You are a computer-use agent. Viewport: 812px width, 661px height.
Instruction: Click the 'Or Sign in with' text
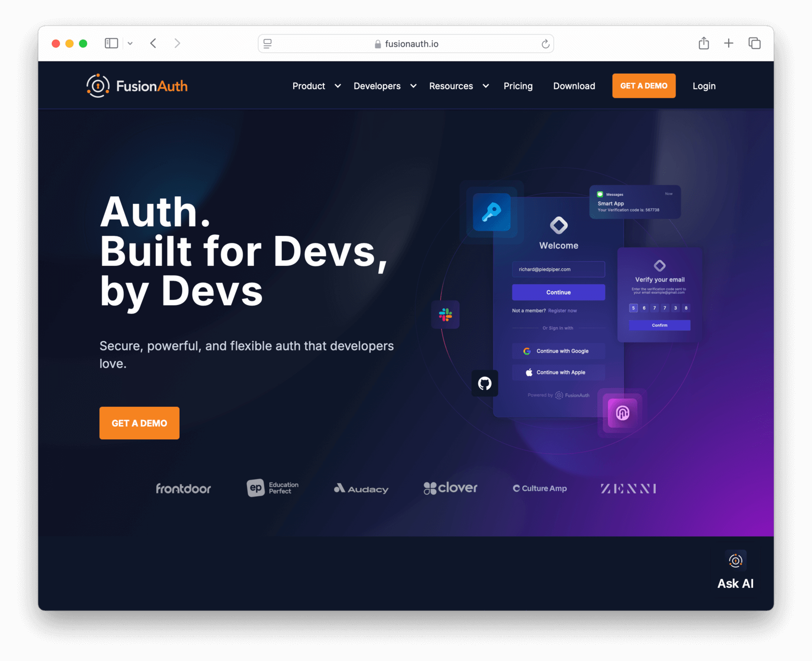558,328
